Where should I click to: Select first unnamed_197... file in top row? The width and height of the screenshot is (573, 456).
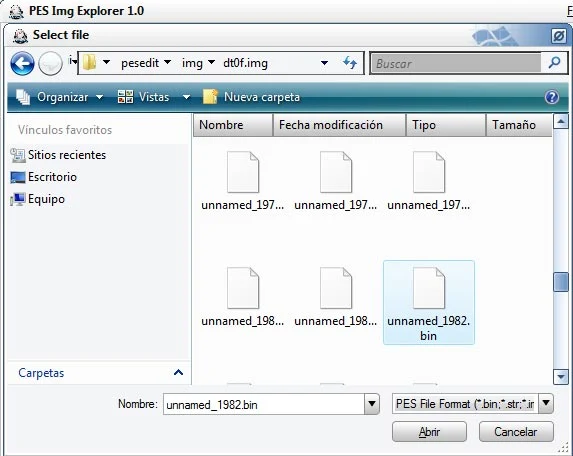tap(243, 181)
